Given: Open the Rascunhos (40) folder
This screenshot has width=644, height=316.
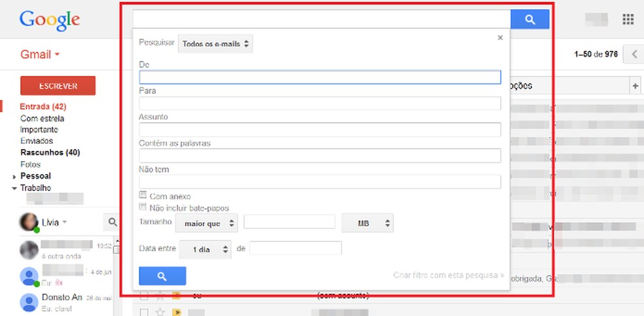Looking at the screenshot, I should coord(50,152).
